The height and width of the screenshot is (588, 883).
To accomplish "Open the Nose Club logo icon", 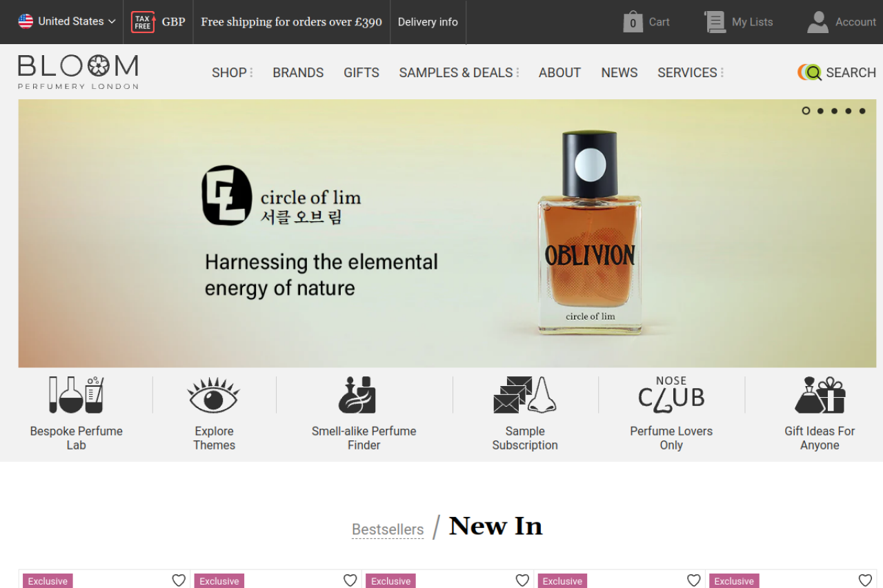I will 671,395.
